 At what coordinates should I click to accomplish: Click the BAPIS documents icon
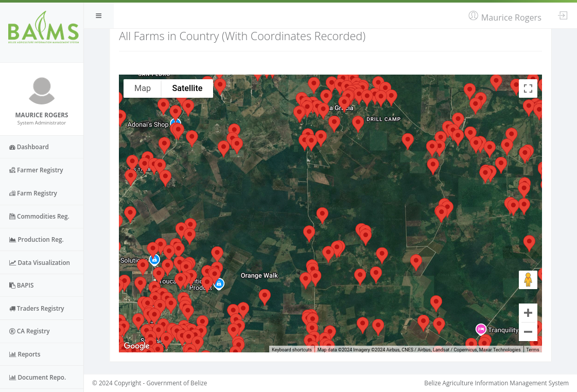(12, 286)
